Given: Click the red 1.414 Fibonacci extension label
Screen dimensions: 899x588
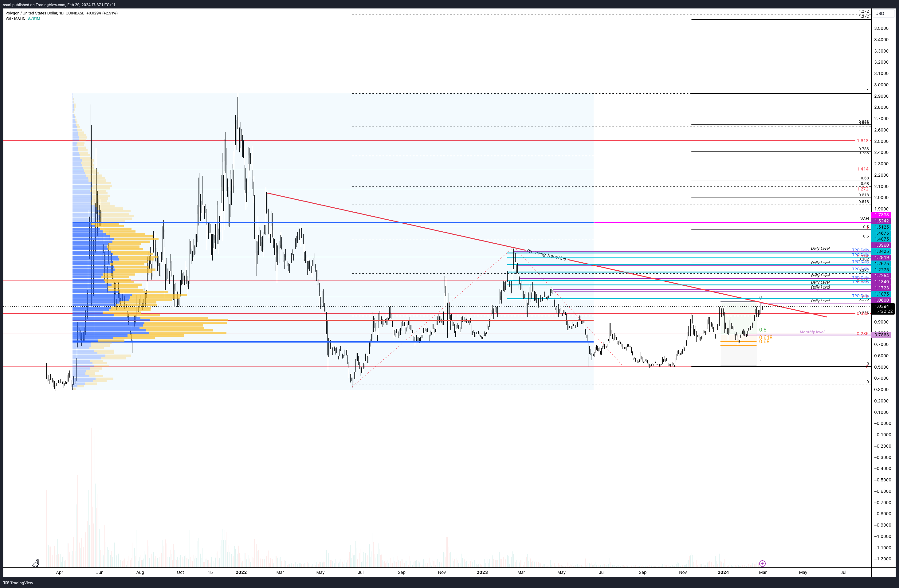Looking at the screenshot, I should tap(862, 169).
